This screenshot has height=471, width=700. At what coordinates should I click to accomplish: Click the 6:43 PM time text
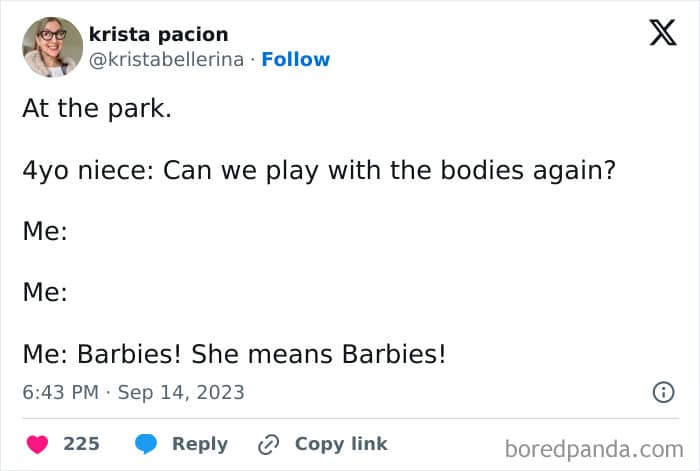[60, 392]
